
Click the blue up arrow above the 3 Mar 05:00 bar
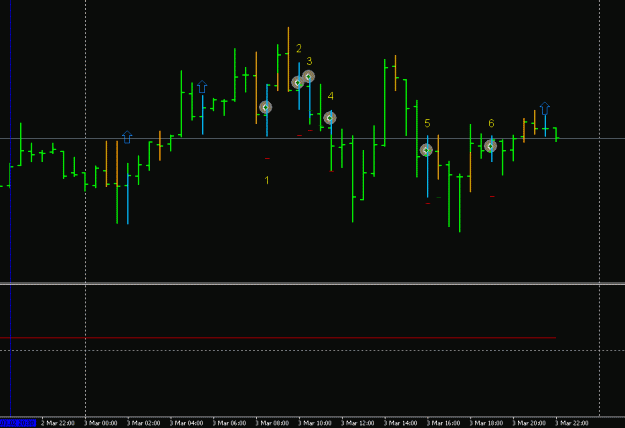(202, 86)
